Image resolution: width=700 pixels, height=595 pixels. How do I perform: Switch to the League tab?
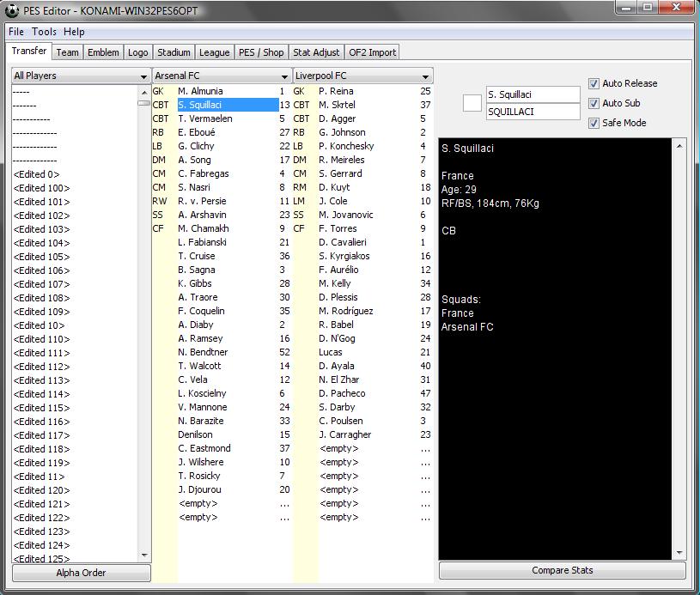[214, 52]
